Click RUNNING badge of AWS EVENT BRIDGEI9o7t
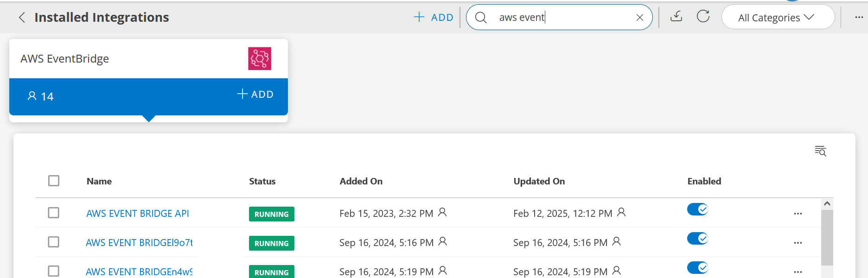Screen dimensions: 868x278 272,243
